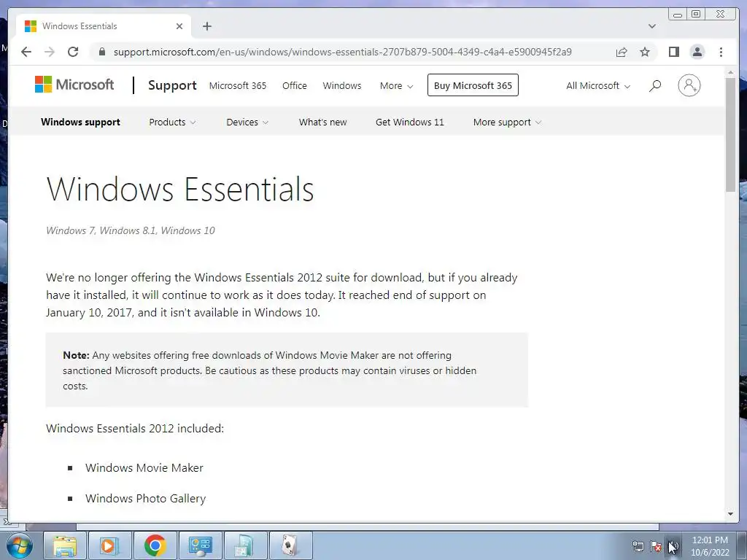747x560 pixels.
Task: Select the Windows Essentials browser tab
Action: point(104,26)
